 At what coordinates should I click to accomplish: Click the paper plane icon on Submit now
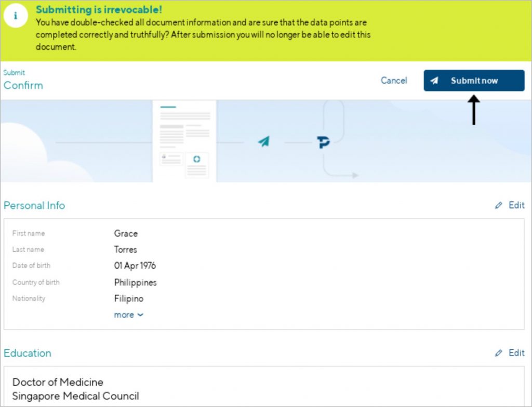[x=434, y=81]
